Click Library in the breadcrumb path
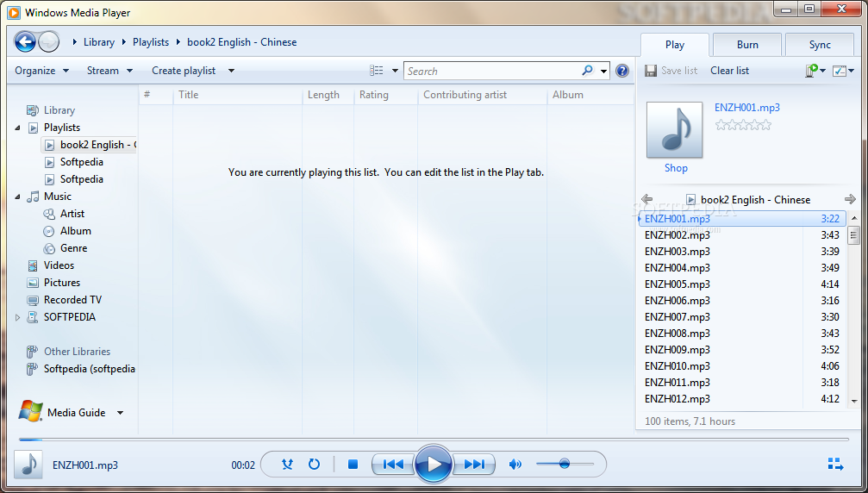Screen dimensions: 868x493 pos(98,42)
